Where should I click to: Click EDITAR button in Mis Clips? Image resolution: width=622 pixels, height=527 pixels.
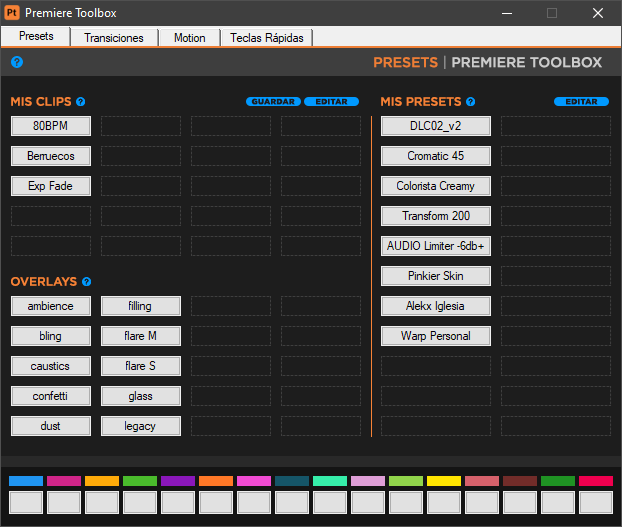point(332,102)
